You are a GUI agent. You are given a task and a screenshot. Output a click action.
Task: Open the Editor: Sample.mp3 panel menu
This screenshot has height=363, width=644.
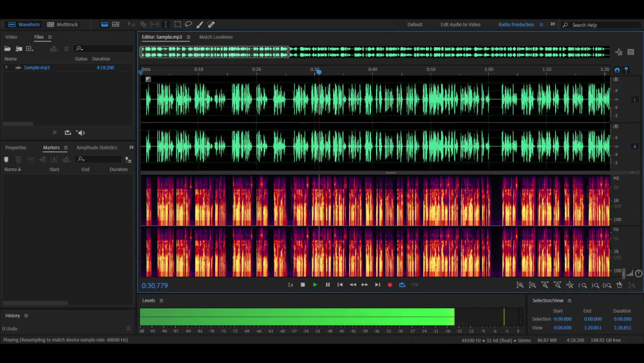click(189, 37)
